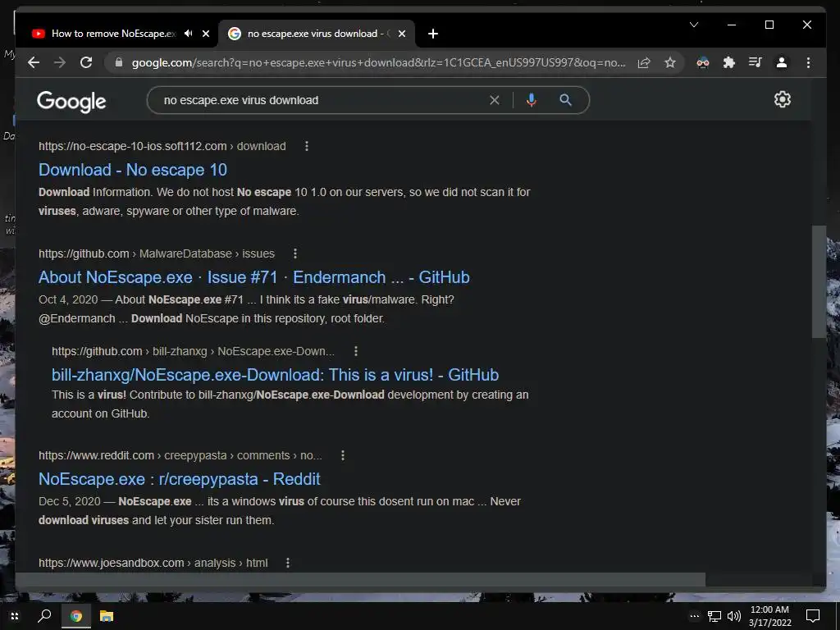The image size is (840, 630).
Task: View site info via padlock icon
Action: (119, 62)
